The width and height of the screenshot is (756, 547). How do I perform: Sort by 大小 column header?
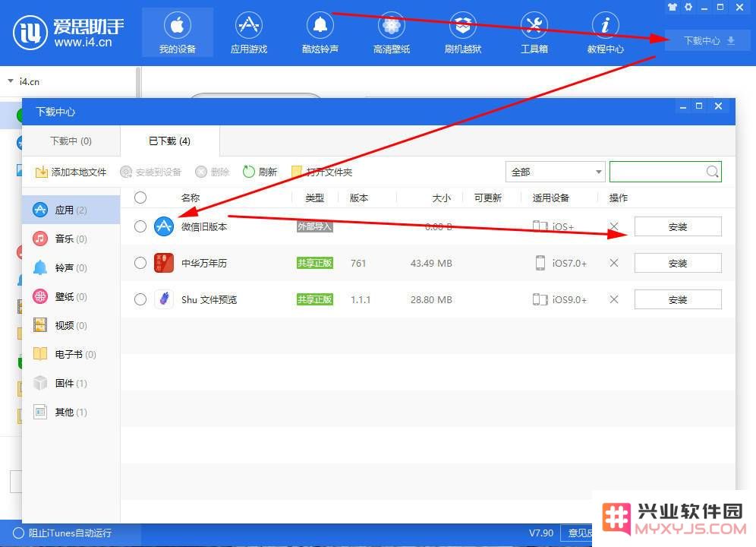(x=441, y=198)
